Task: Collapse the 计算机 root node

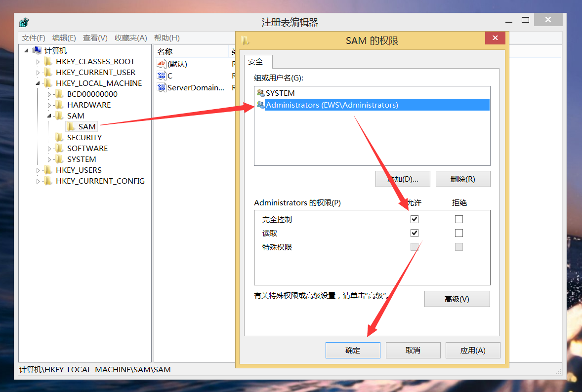Action: point(26,50)
